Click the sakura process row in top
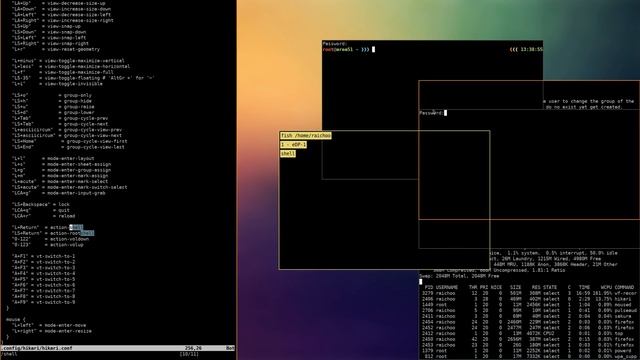The height and width of the screenshot is (360, 640). 529,316
